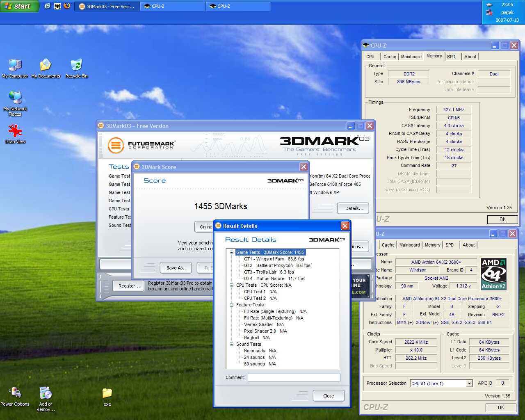Collapse the Sound Tests tree node
The height and width of the screenshot is (420, 525).
[231, 344]
